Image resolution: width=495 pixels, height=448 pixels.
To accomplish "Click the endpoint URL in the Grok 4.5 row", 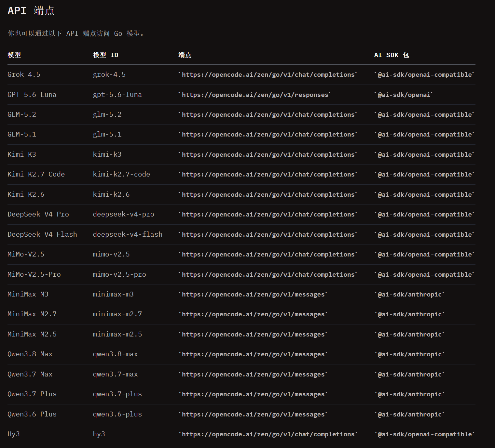I will coord(268,74).
